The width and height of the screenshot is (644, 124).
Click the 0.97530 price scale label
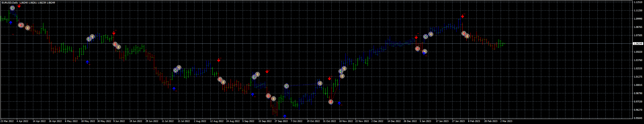point(638,102)
